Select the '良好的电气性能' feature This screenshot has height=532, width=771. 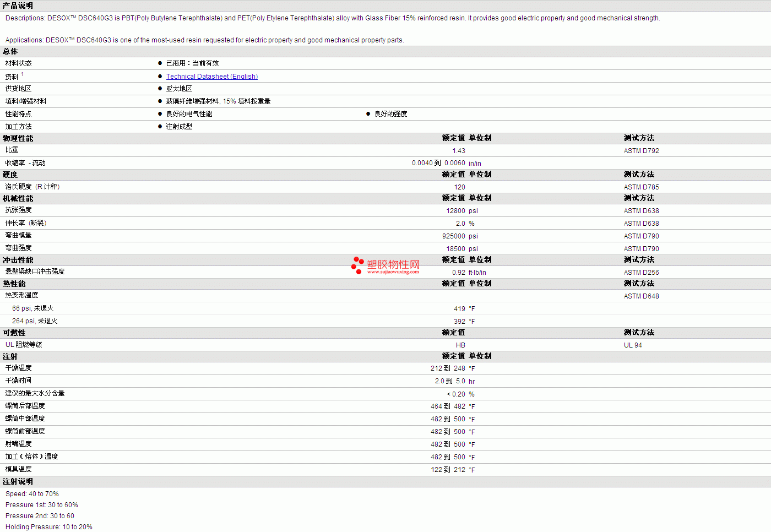click(189, 114)
